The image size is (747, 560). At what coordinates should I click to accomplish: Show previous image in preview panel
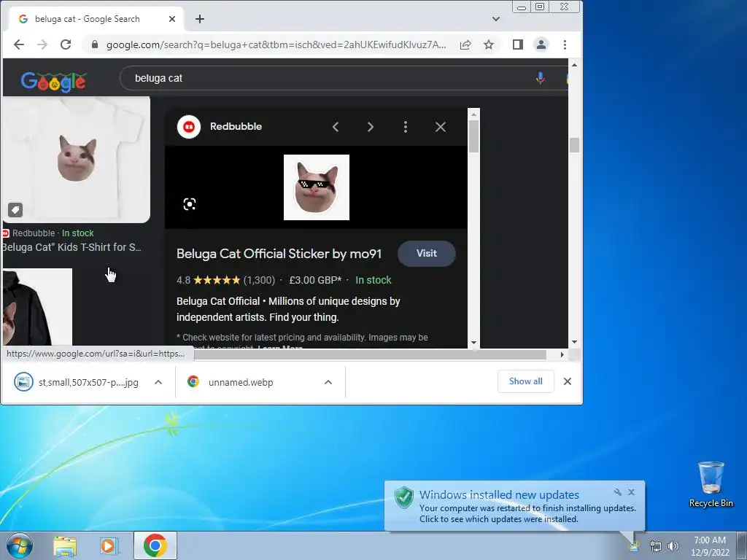(x=336, y=127)
